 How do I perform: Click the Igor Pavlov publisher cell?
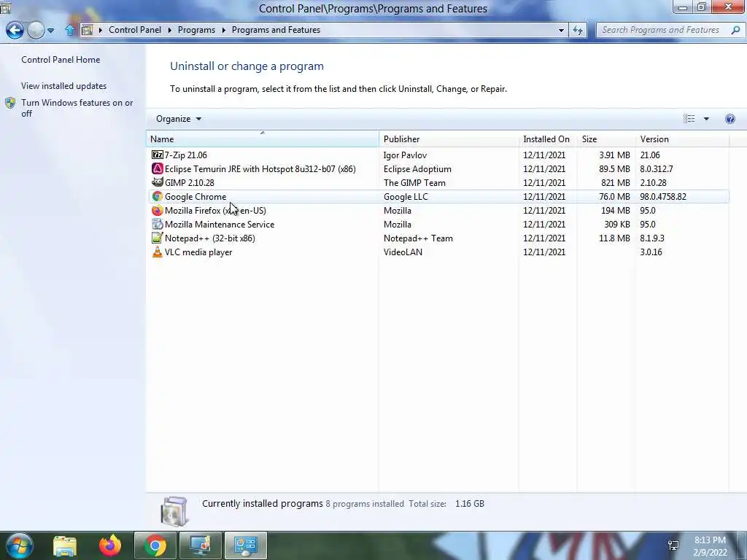point(405,155)
